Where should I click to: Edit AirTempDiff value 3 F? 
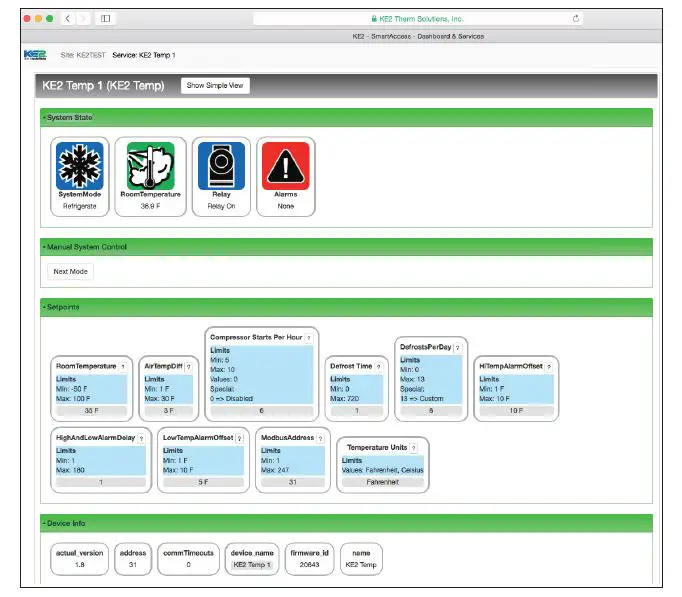tap(168, 411)
